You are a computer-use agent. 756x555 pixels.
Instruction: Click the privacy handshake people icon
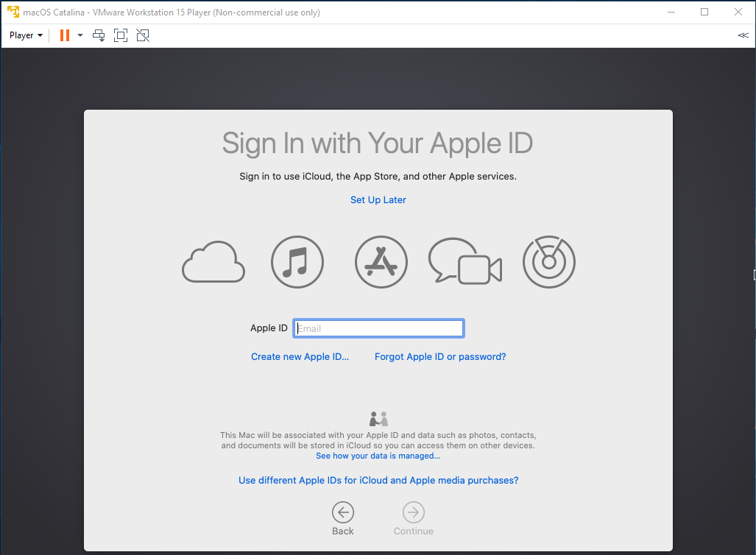378,419
